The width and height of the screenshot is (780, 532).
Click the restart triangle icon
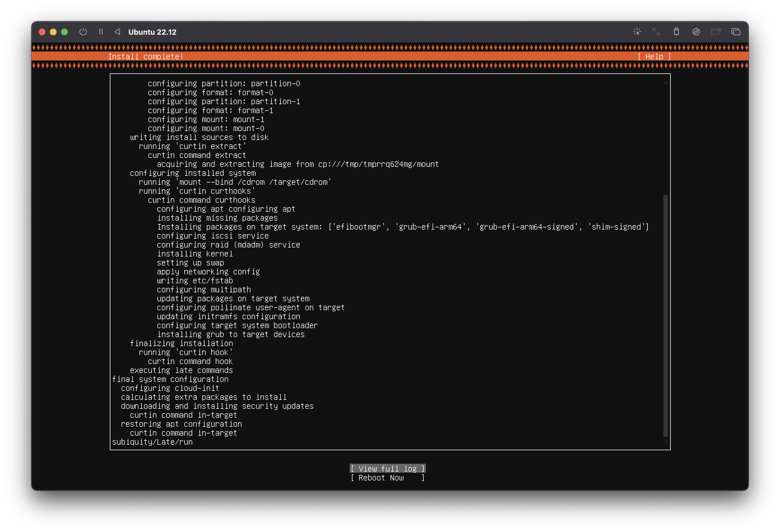(x=117, y=32)
